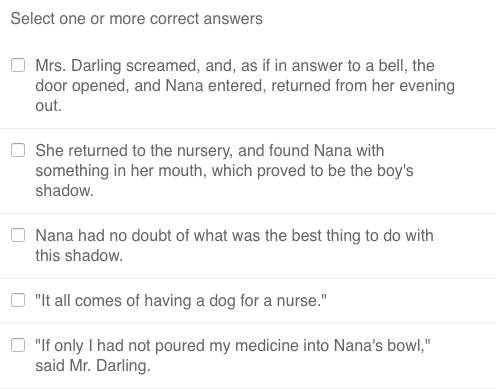The height and width of the screenshot is (389, 496).
Task: Click the answer text 'She returned to the nursery'
Action: tap(224, 170)
